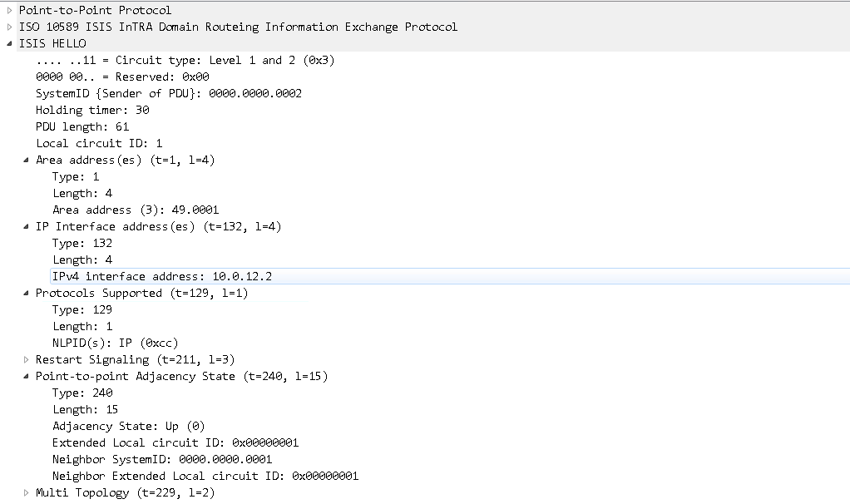Select the Local circuit ID: 1 line
The image size is (850, 504).
point(99,143)
